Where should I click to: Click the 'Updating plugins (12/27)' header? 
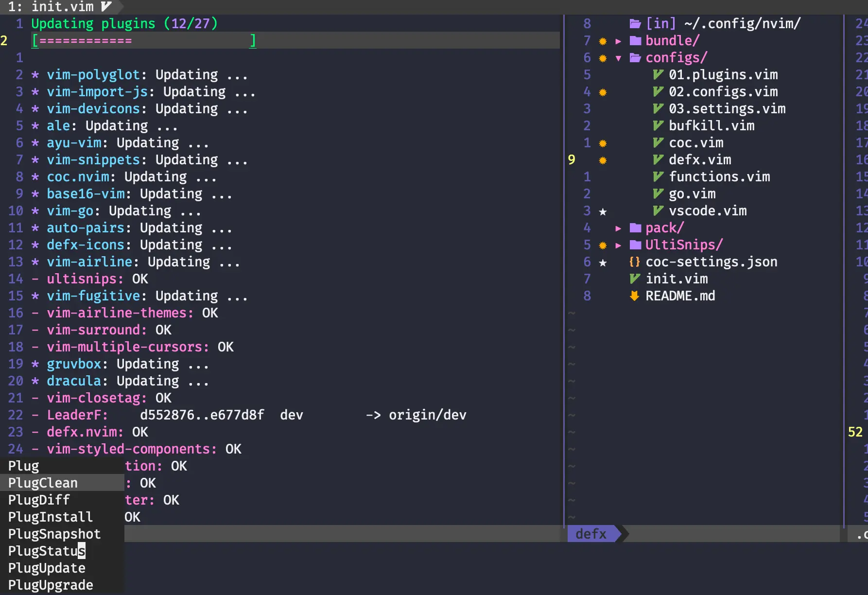tap(124, 23)
